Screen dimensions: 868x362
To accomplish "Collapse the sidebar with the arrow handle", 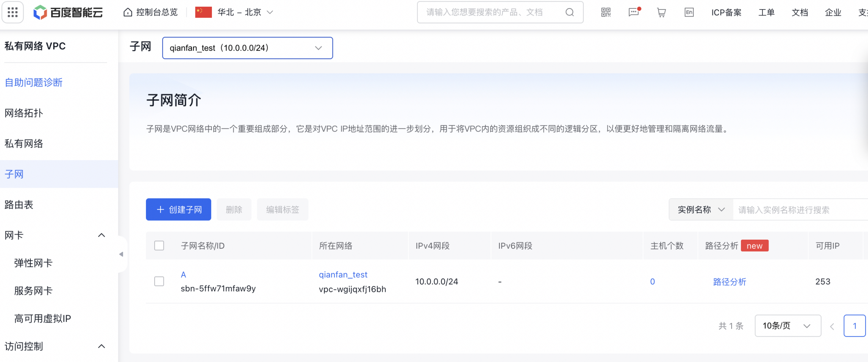I will (121, 254).
